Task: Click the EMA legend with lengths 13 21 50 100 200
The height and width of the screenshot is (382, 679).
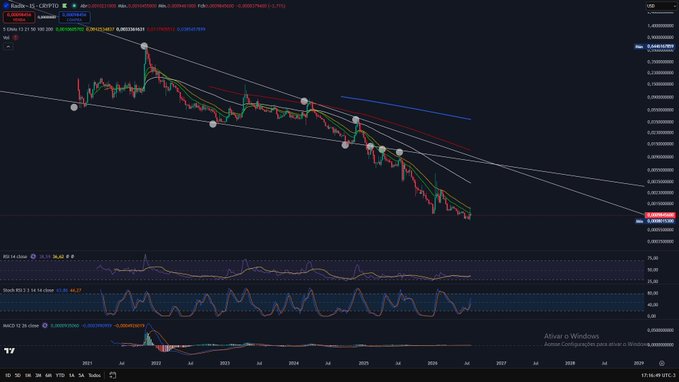Action: coord(28,29)
